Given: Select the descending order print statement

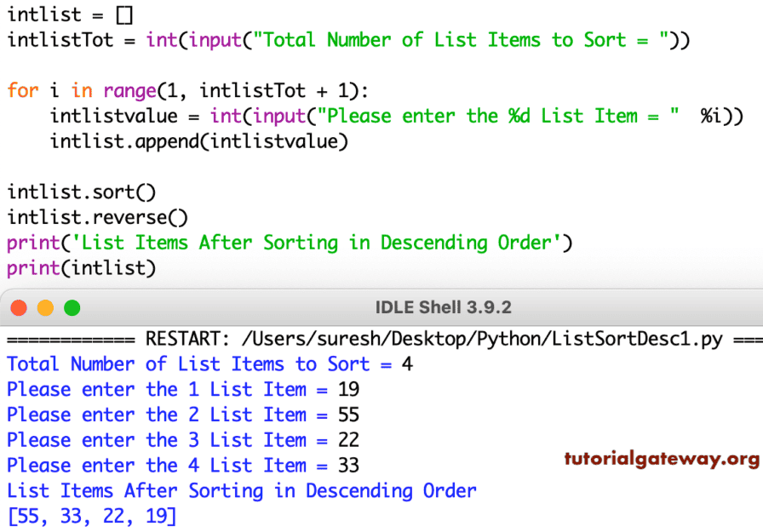Looking at the screenshot, I should coord(281,243).
